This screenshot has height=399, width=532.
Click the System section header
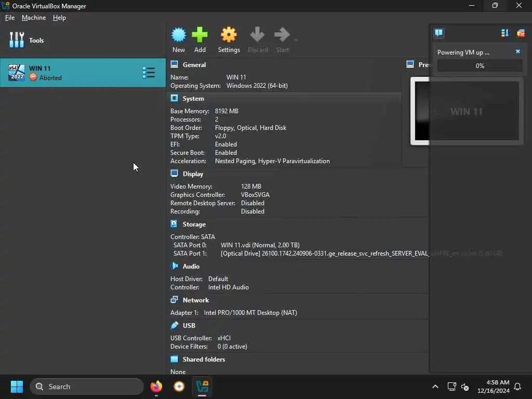193,99
